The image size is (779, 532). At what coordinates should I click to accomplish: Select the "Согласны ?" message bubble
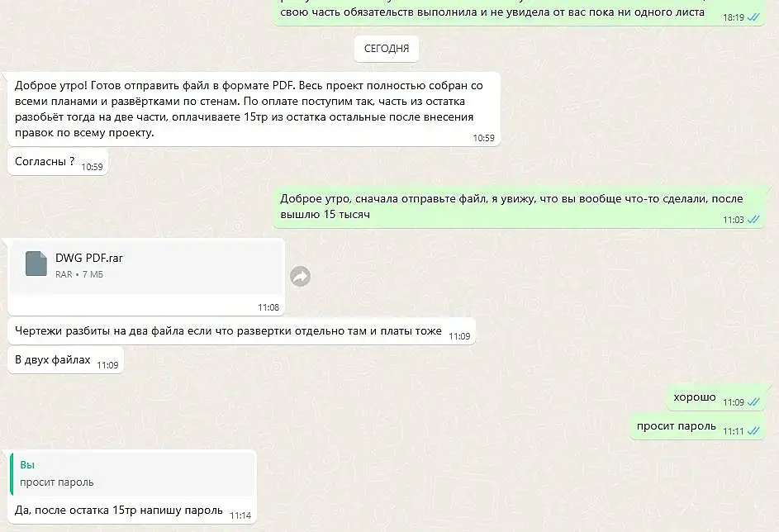click(x=58, y=161)
